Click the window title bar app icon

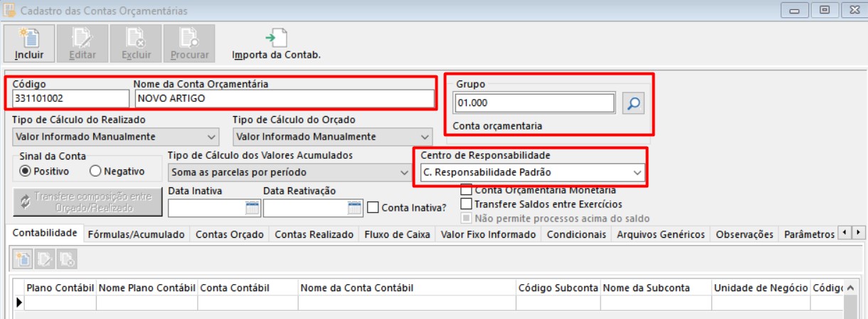coord(9,11)
